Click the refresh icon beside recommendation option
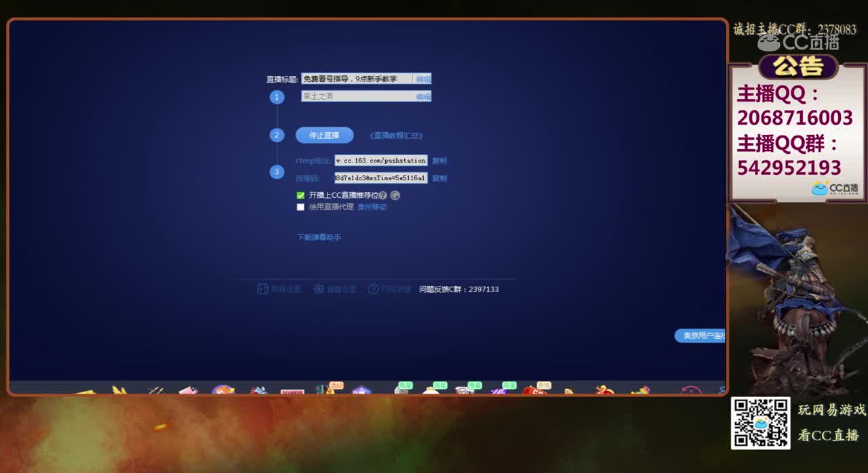 (395, 195)
